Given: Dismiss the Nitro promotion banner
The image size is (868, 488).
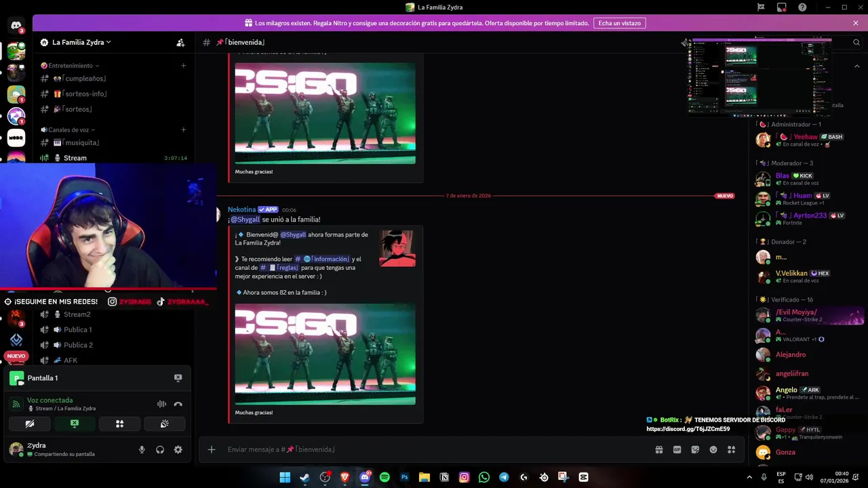Looking at the screenshot, I should tap(856, 23).
